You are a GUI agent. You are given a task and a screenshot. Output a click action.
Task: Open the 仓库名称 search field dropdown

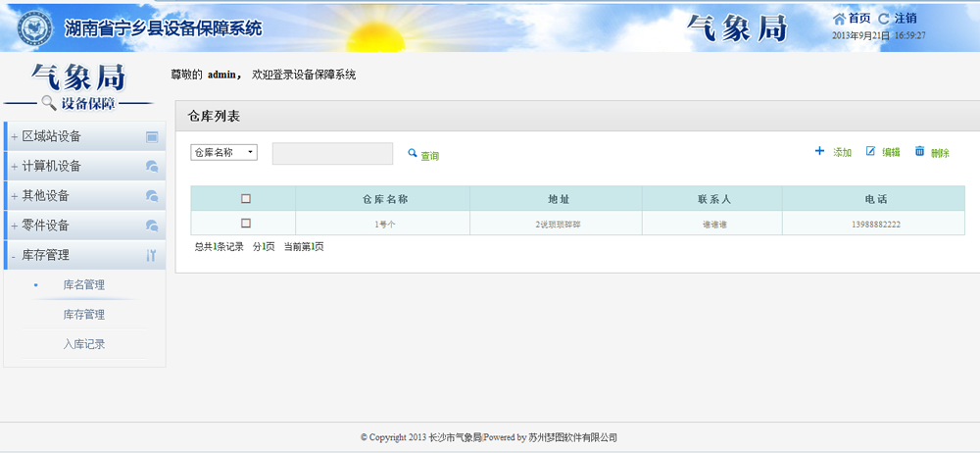tap(223, 152)
